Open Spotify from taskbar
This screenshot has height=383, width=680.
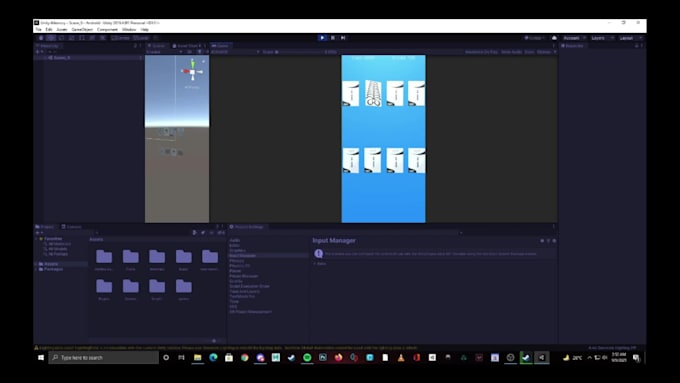tap(307, 357)
